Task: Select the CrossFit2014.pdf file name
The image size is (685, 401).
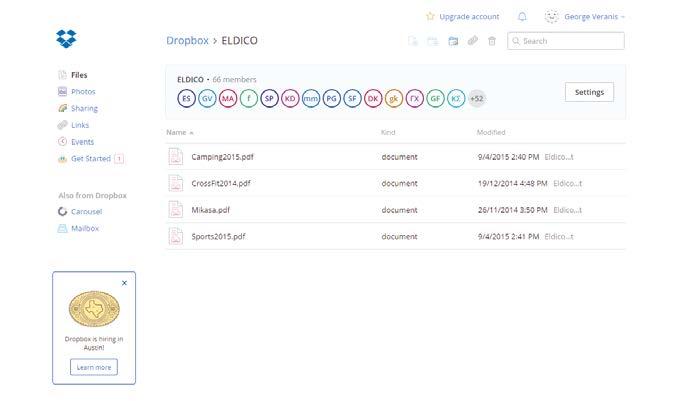Action: [x=221, y=183]
